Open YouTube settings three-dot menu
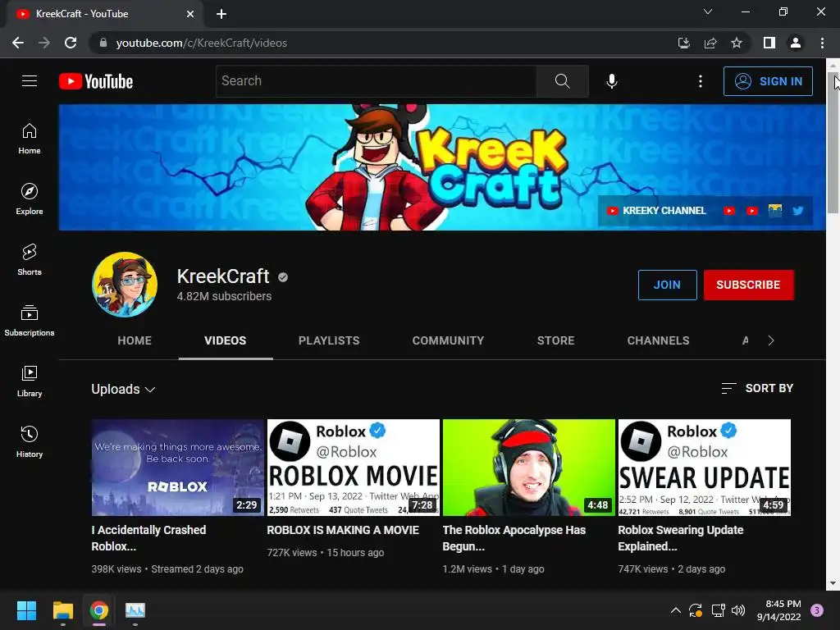Viewport: 840px width, 630px height. click(701, 81)
